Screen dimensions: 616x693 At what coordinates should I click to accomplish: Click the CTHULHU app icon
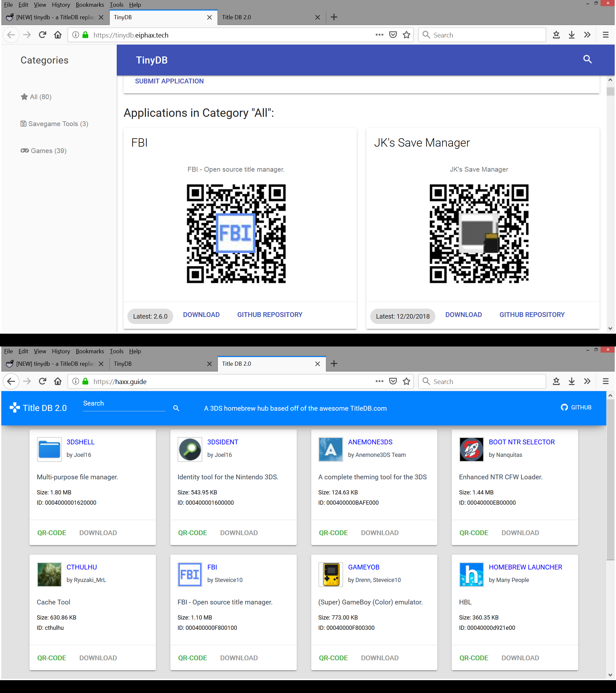[x=49, y=574]
